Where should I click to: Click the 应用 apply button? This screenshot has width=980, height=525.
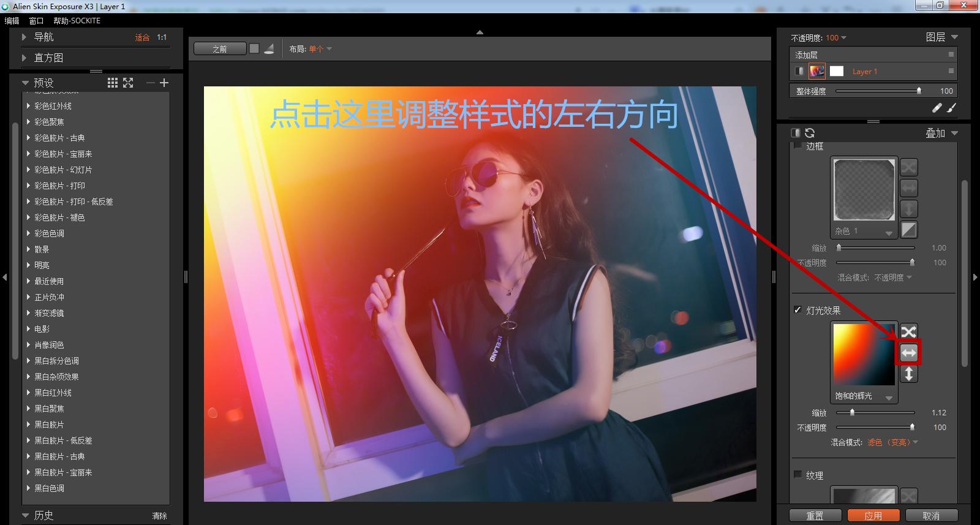pyautogui.click(x=873, y=516)
